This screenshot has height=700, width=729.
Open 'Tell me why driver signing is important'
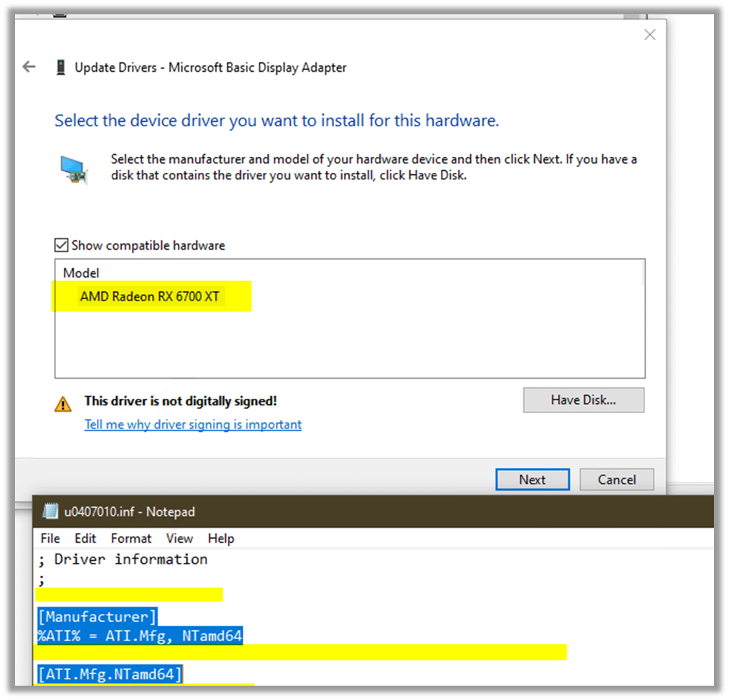(193, 425)
